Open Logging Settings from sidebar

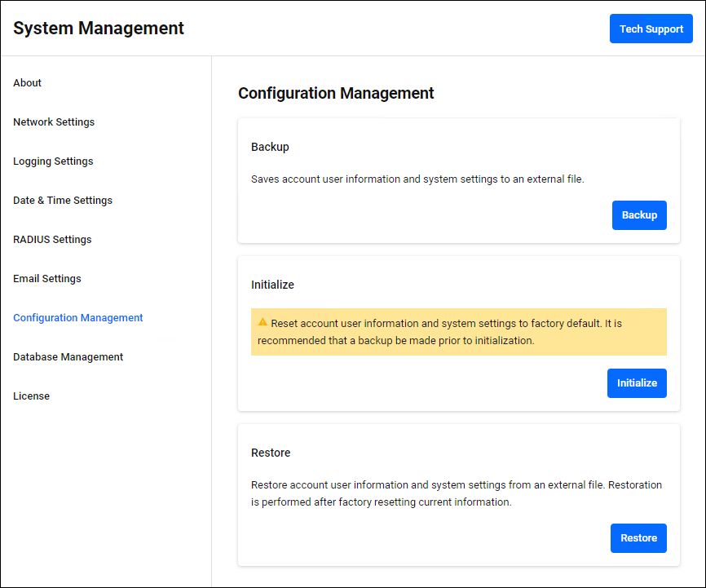(53, 161)
